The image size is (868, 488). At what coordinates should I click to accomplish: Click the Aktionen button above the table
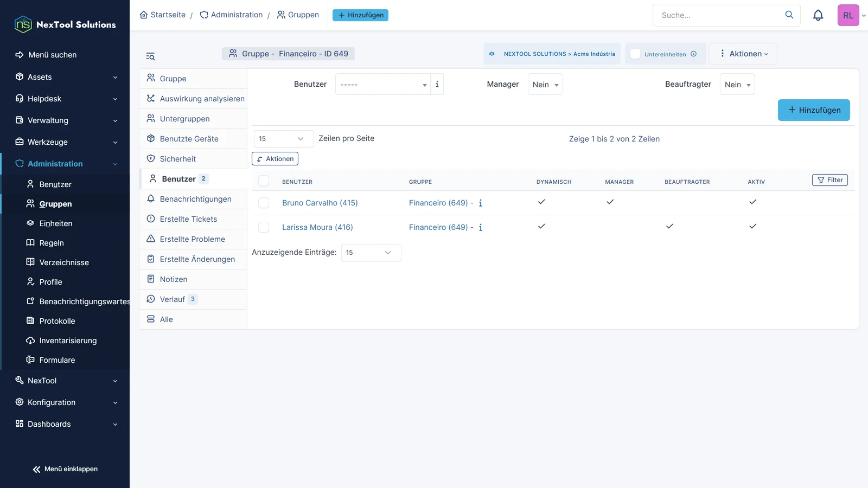point(275,159)
